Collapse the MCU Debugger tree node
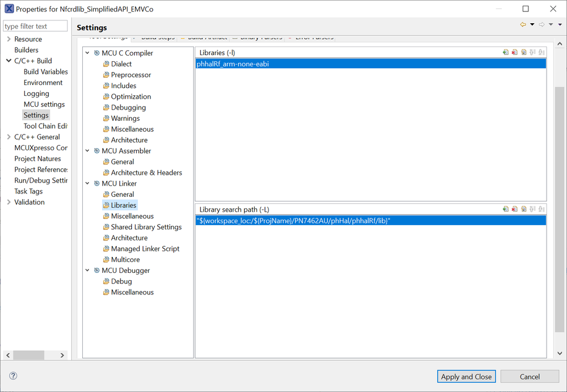 tap(87, 270)
